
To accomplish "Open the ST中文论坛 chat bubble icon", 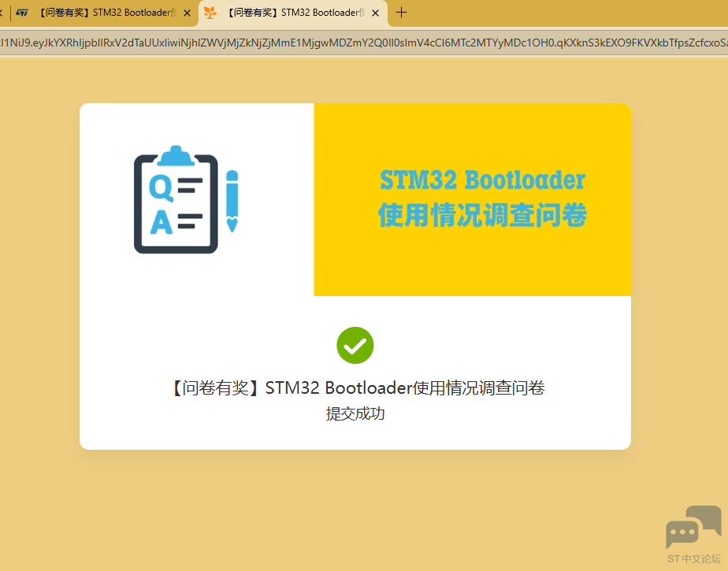I will 693,527.
